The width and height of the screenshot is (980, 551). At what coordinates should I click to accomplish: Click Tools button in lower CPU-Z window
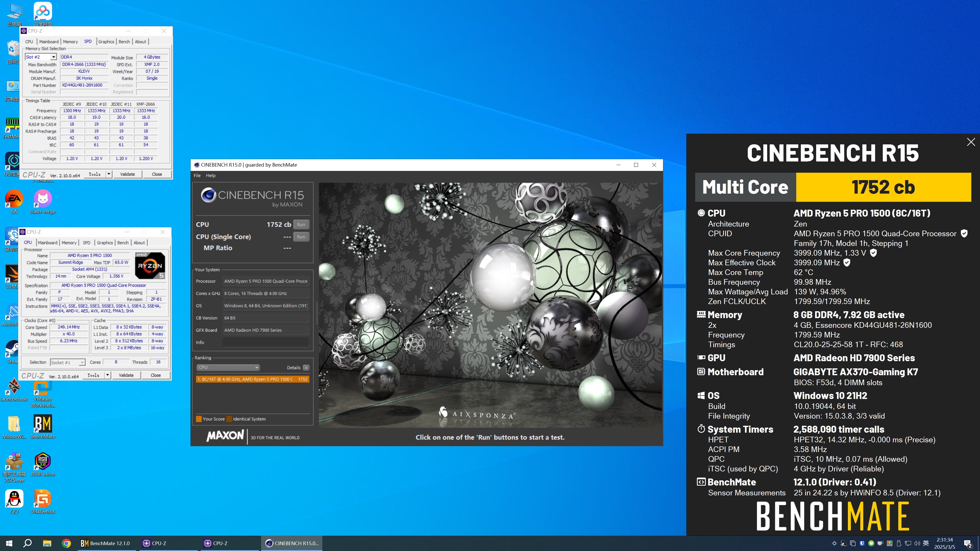93,375
